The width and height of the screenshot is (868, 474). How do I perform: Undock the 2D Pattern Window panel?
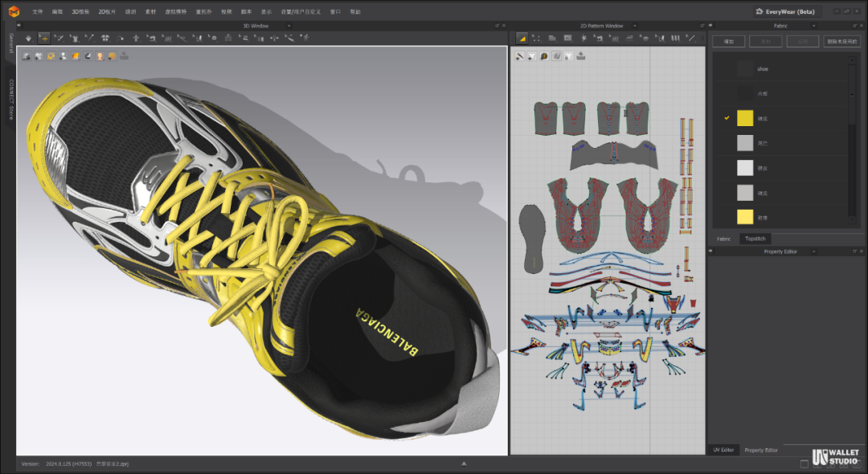click(702, 26)
